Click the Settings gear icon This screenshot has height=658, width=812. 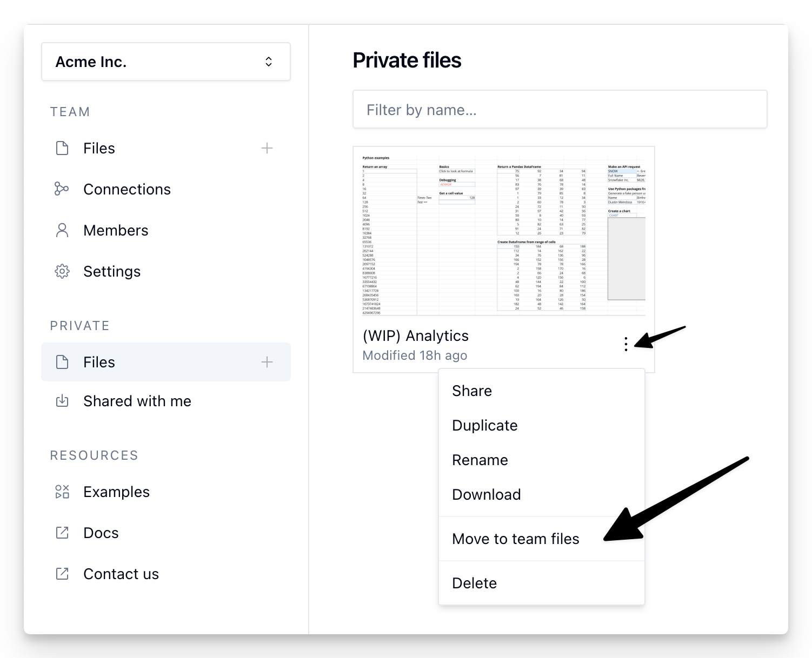pyautogui.click(x=62, y=271)
